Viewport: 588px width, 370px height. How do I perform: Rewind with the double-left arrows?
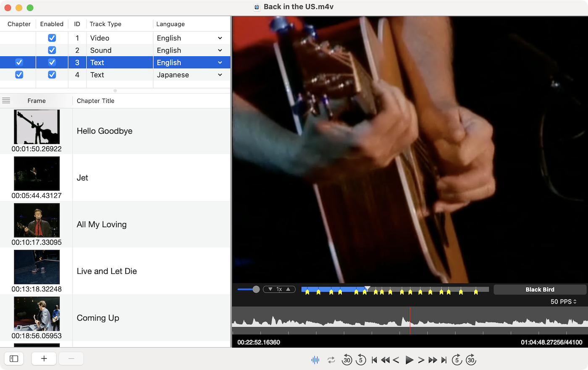(x=385, y=360)
